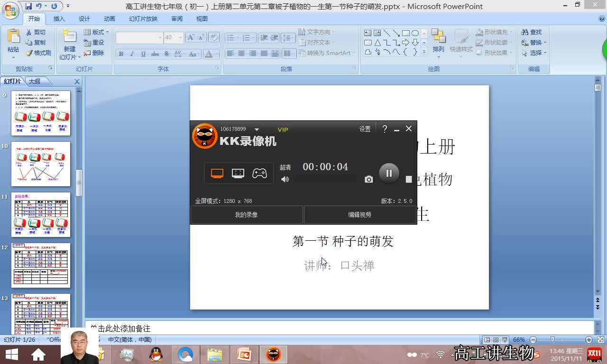The image size is (607, 364).
Task: Toggle strikethrough abc formatting
Action: tap(155, 54)
